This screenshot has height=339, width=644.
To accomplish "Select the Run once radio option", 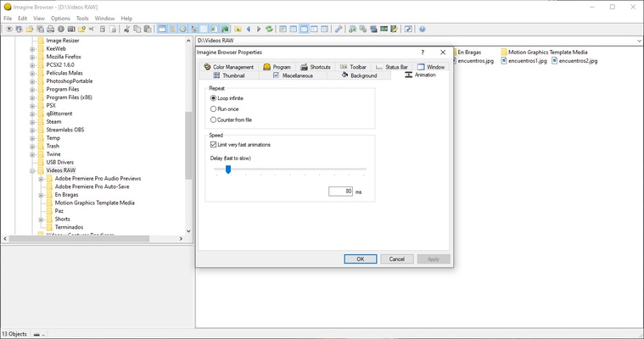I will click(213, 109).
